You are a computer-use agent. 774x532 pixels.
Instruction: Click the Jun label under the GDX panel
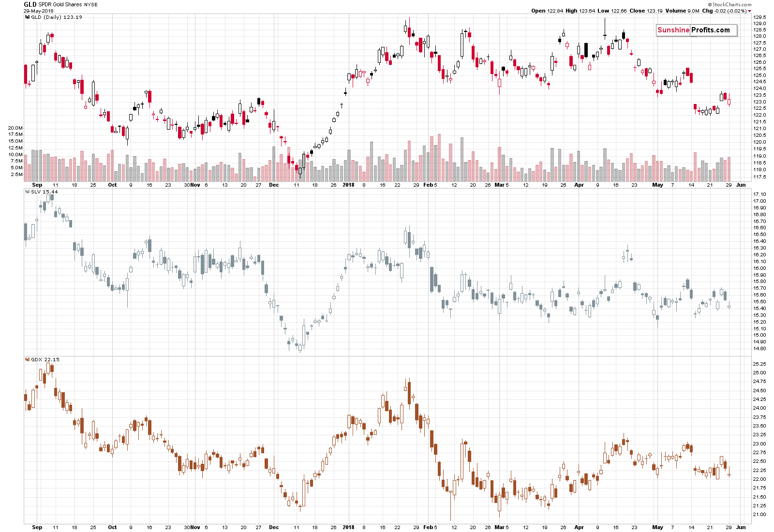point(741,527)
